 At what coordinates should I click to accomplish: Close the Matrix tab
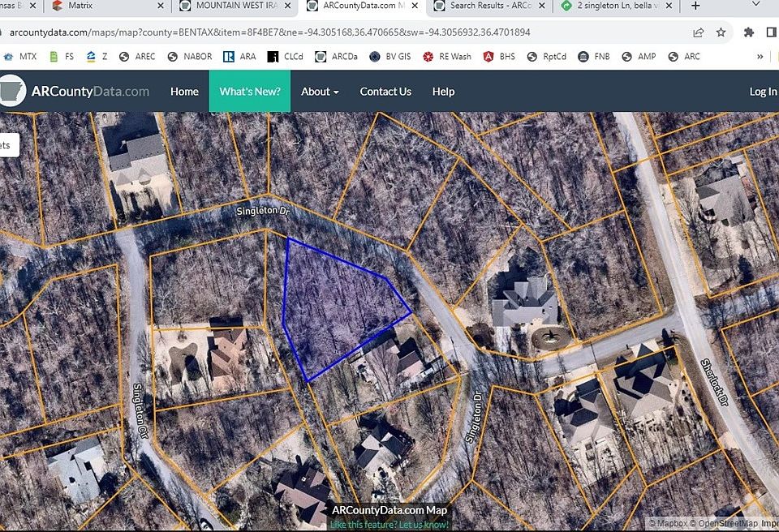(x=160, y=6)
